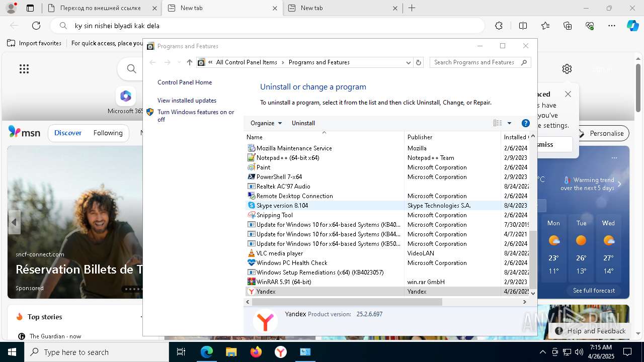Click the WinRAR 5.91 icon in list
The image size is (644, 362).
[252, 282]
